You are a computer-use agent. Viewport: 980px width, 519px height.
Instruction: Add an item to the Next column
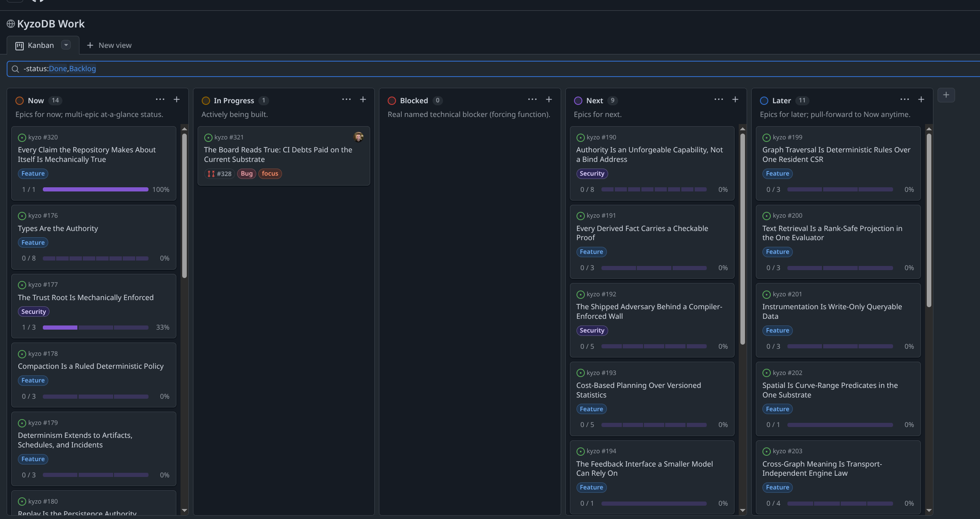735,99
